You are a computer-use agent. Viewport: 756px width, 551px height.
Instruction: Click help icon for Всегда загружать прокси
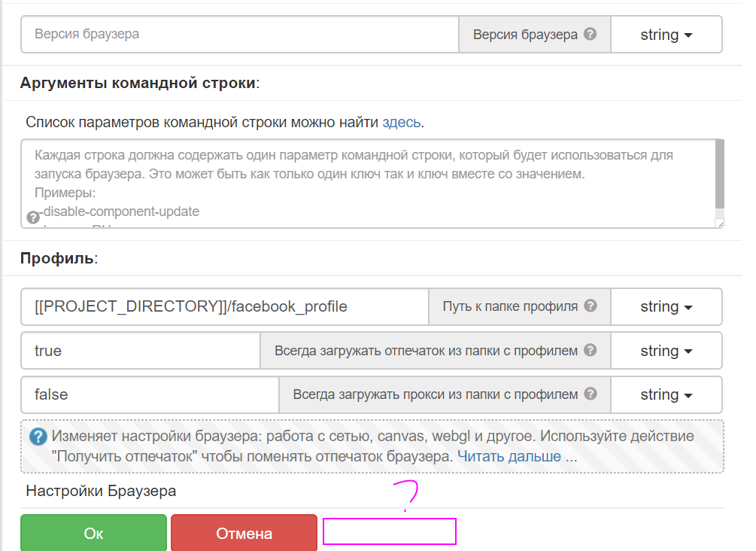click(591, 394)
